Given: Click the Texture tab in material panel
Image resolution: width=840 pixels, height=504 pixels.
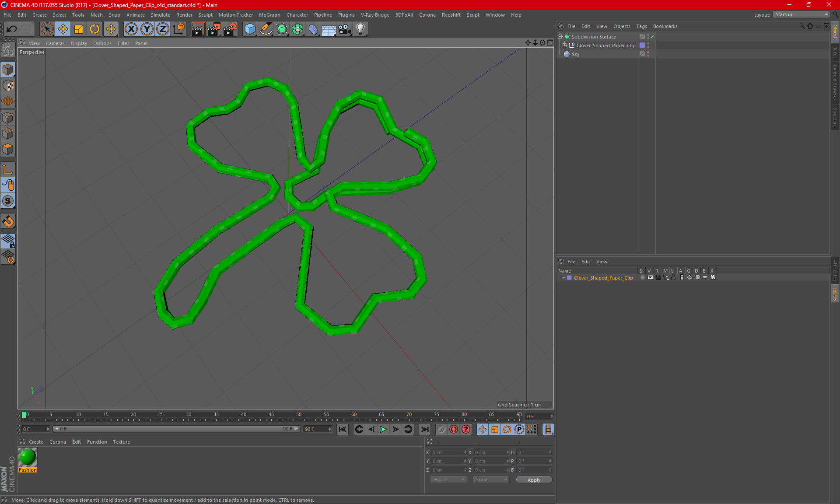Looking at the screenshot, I should coord(121,441).
